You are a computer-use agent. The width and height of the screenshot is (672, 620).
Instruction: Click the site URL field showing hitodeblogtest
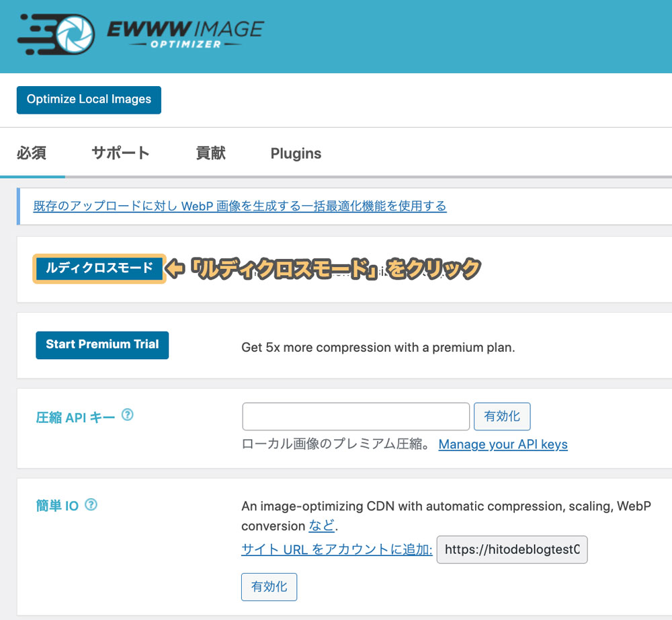512,550
